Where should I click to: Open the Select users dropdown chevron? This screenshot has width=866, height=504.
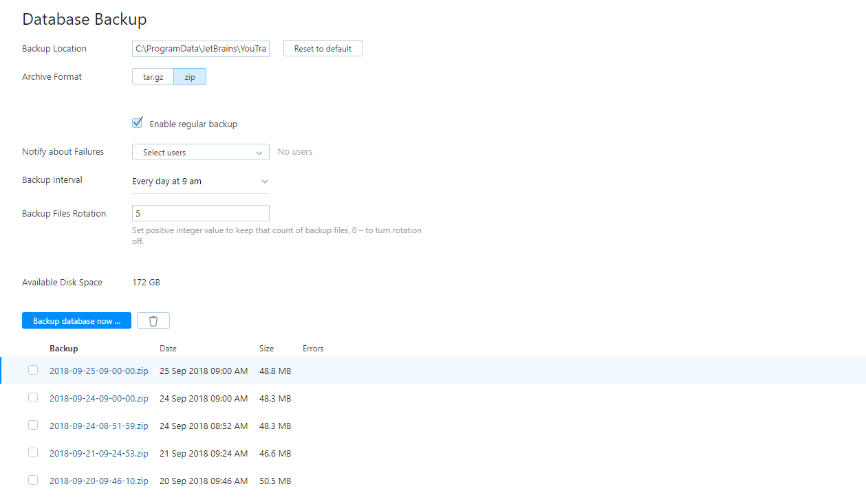pyautogui.click(x=259, y=151)
